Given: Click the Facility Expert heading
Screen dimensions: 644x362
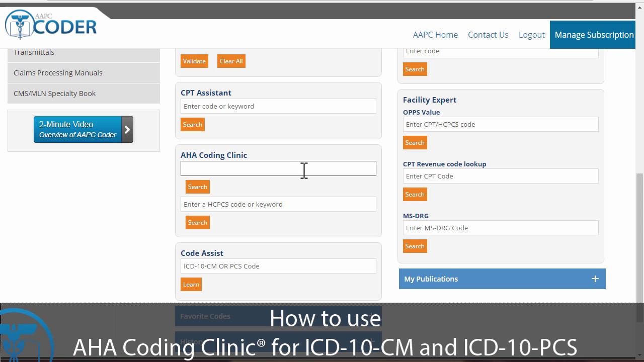Looking at the screenshot, I should point(430,100).
